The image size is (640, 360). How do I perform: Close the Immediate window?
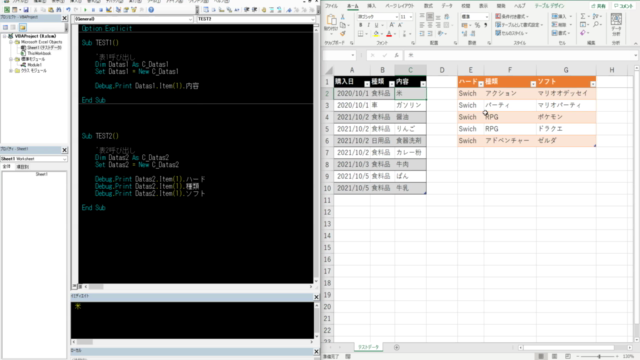[x=316, y=297]
